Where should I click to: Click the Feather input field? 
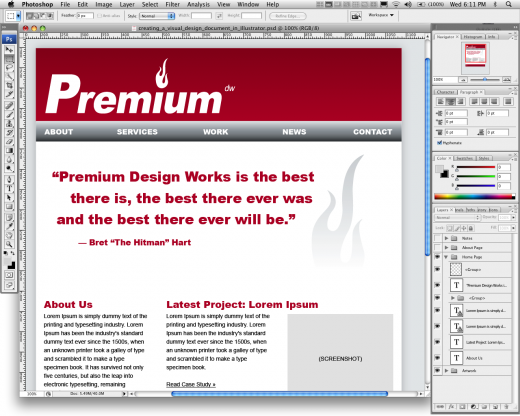pyautogui.click(x=85, y=16)
